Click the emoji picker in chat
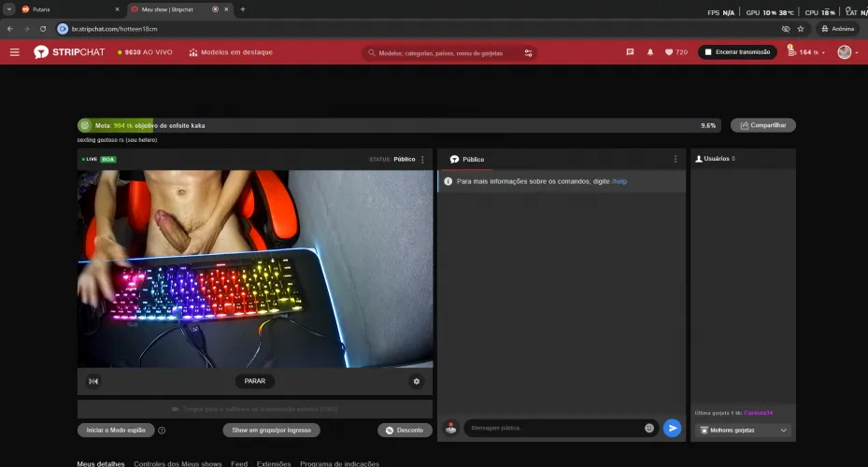 click(649, 428)
